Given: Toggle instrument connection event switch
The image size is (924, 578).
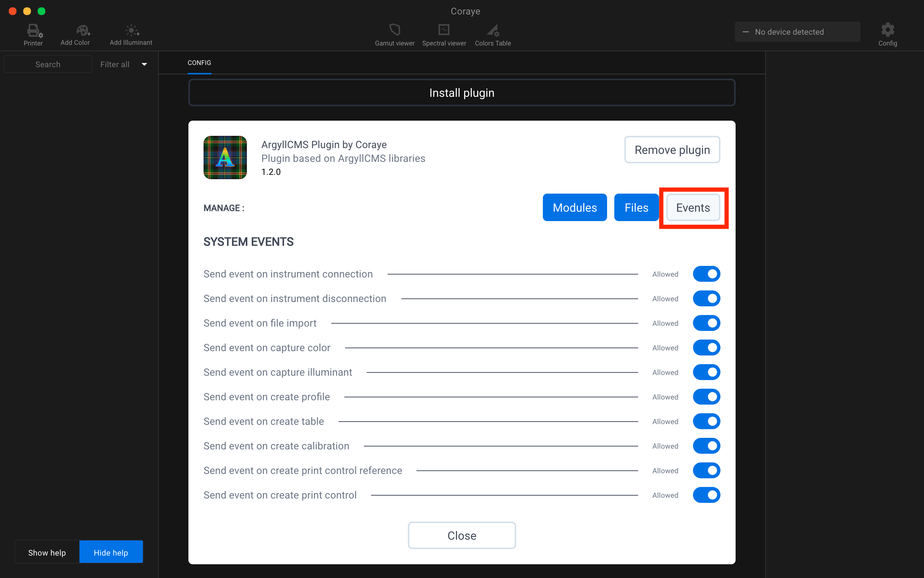Looking at the screenshot, I should pos(706,274).
